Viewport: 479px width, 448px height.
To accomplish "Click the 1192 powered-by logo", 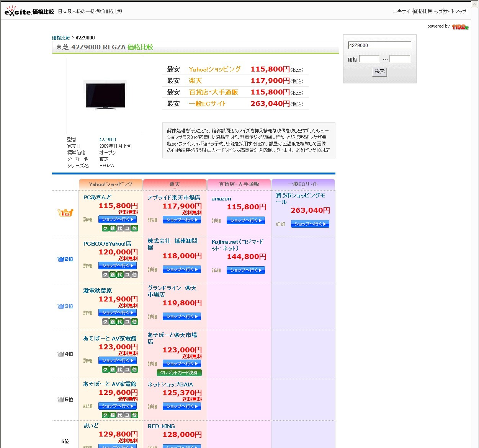I will click(460, 27).
